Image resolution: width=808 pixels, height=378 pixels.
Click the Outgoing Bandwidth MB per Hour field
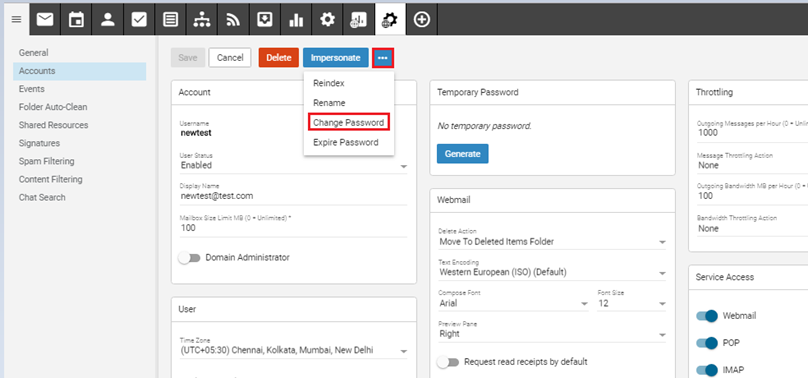(x=752, y=196)
